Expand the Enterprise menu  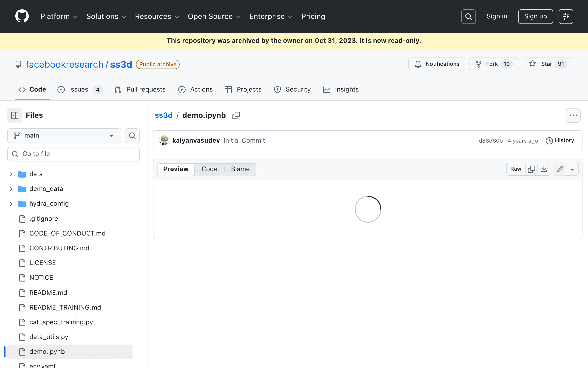(x=271, y=16)
